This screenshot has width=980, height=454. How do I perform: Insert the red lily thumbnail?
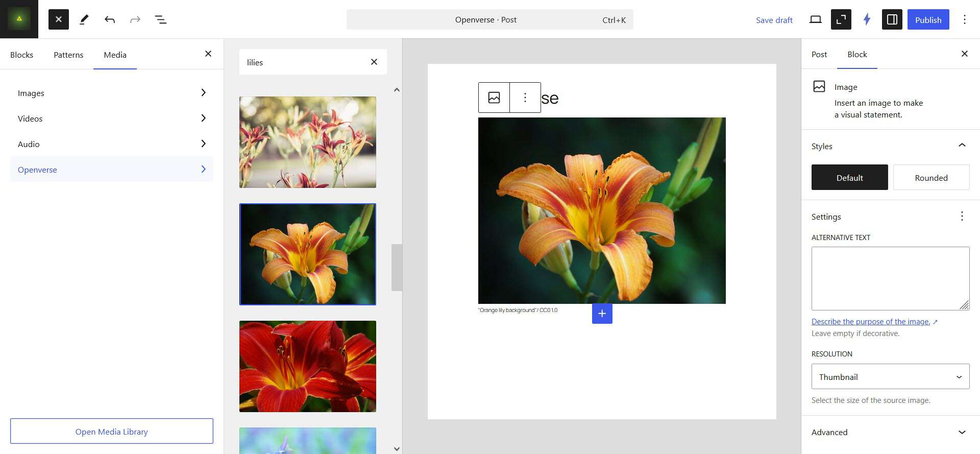click(x=308, y=366)
